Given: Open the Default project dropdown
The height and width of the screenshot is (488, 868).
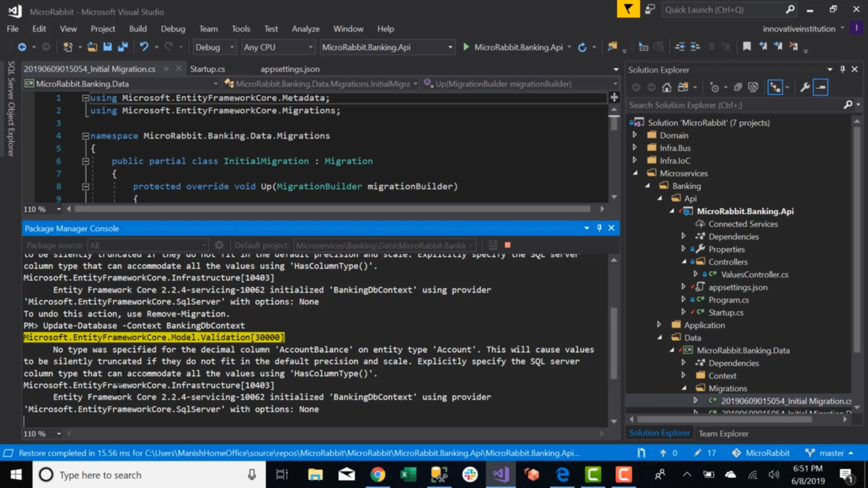Looking at the screenshot, I should (385, 245).
